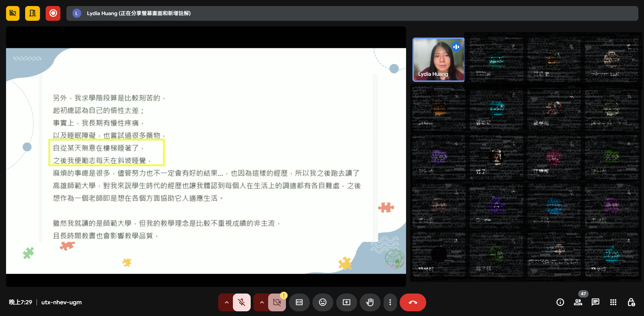Turn your camera on
Screen dimensions: 644x316
(277, 302)
